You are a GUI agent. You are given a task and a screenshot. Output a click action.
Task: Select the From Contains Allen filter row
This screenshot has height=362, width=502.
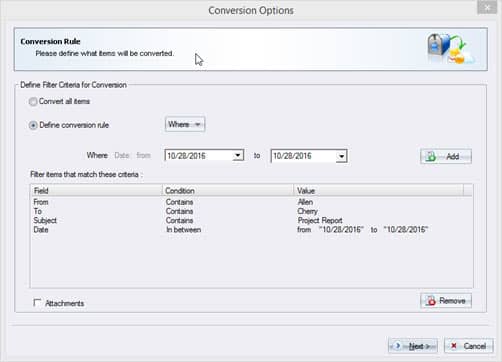click(251, 202)
